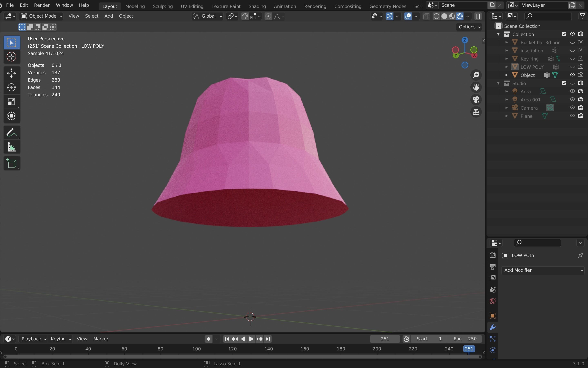588x368 pixels.
Task: Choose the Select Box tool
Action: [11, 43]
